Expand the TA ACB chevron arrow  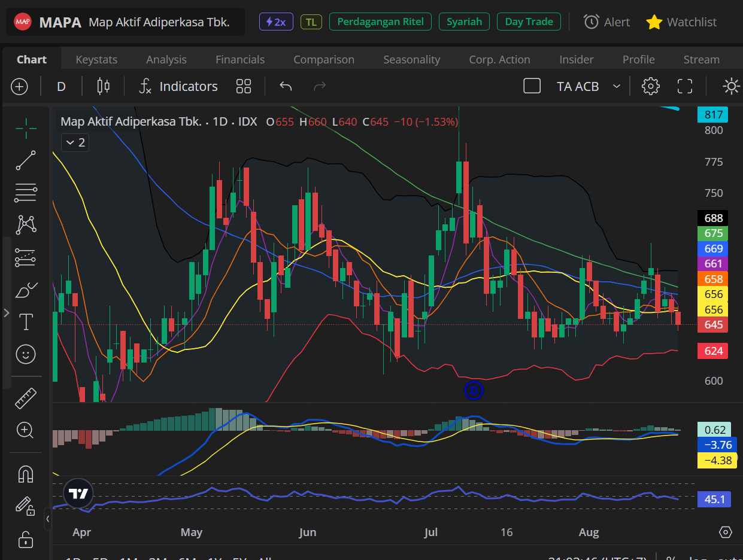pos(617,87)
